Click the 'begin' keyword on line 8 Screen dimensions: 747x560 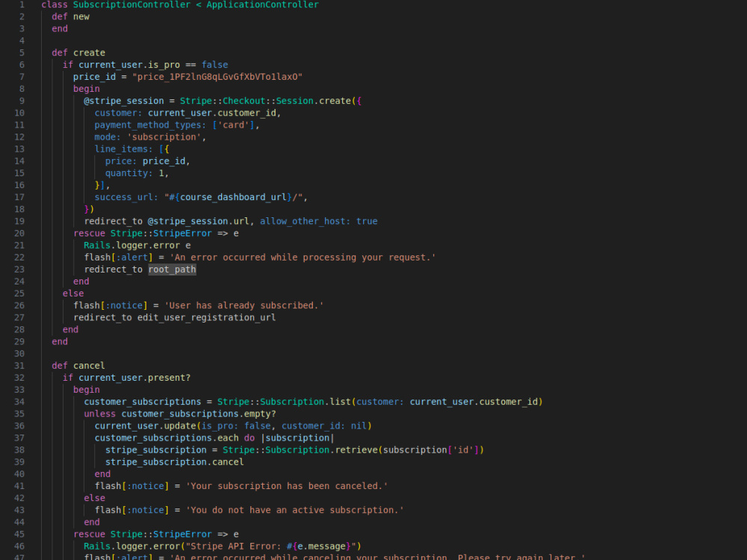tap(86, 89)
